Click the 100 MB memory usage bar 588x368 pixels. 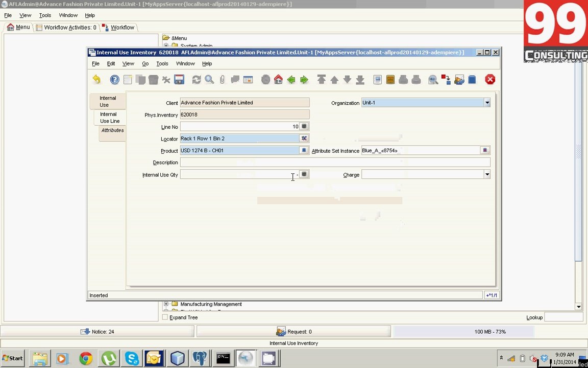tap(463, 332)
